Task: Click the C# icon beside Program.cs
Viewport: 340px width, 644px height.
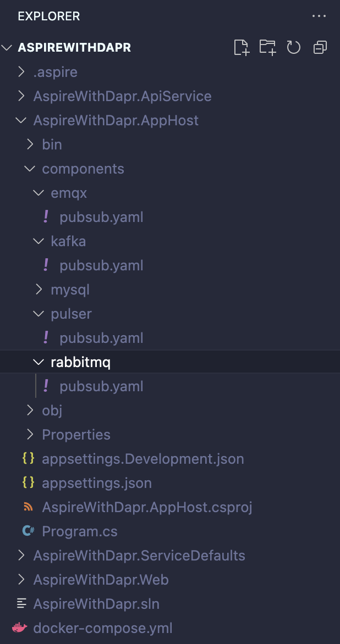Action: [28, 531]
